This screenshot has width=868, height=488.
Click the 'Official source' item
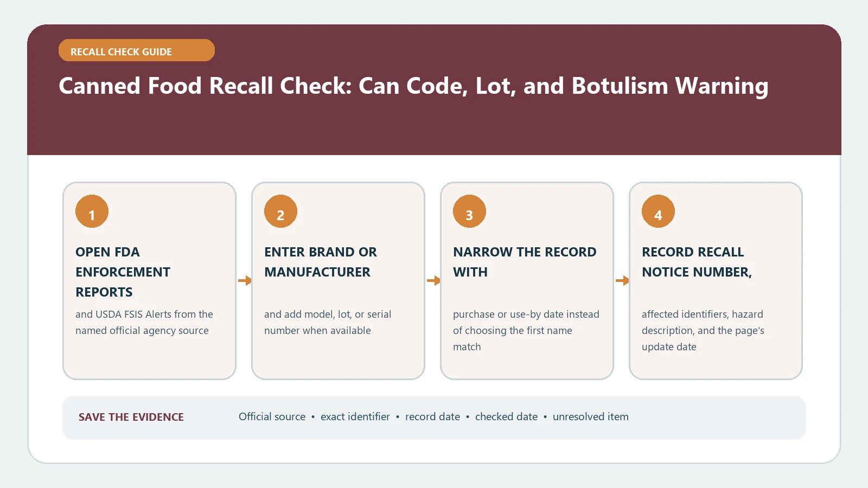click(x=272, y=416)
